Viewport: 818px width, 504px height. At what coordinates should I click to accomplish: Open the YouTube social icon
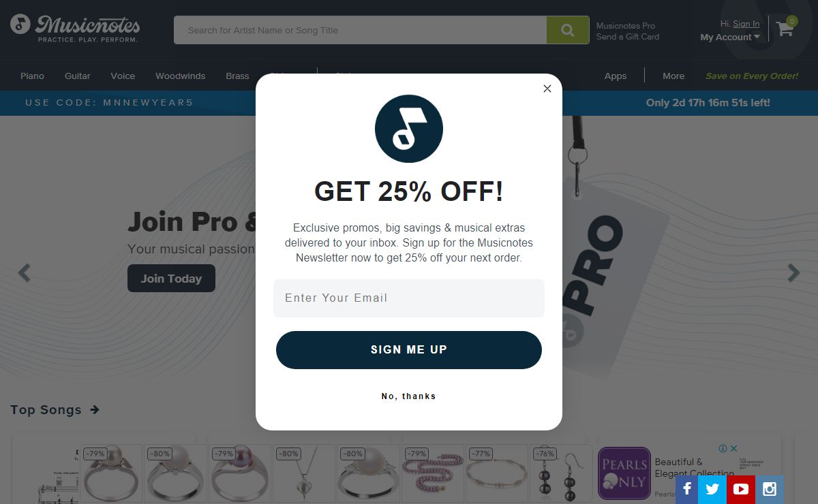(x=741, y=489)
